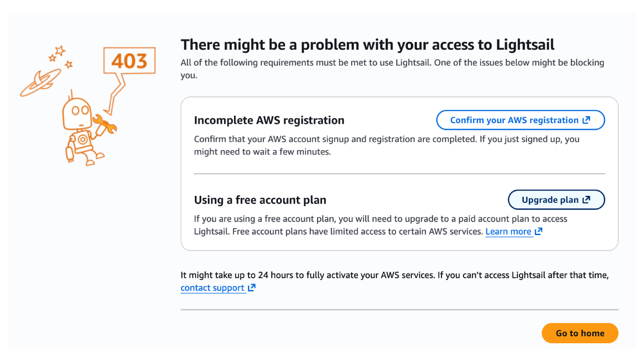The height and width of the screenshot is (362, 644).
Task: Click external-link icon beside Learn more
Action: tap(539, 232)
